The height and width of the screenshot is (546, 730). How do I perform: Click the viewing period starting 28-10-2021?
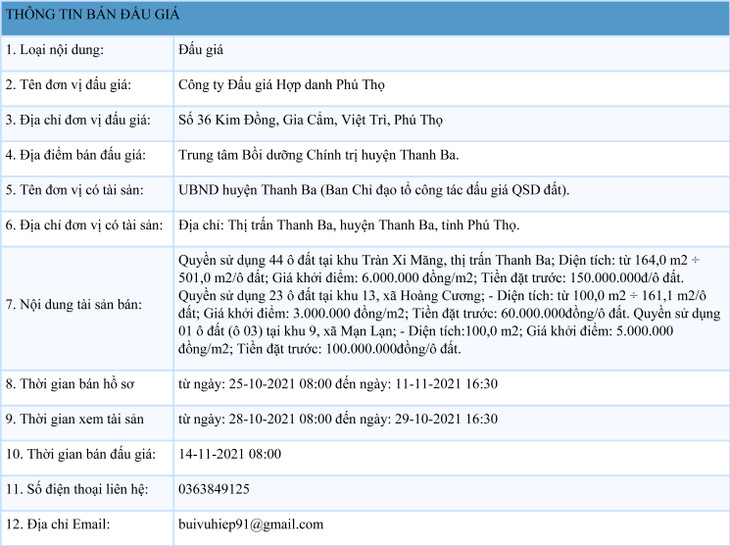pos(338,418)
